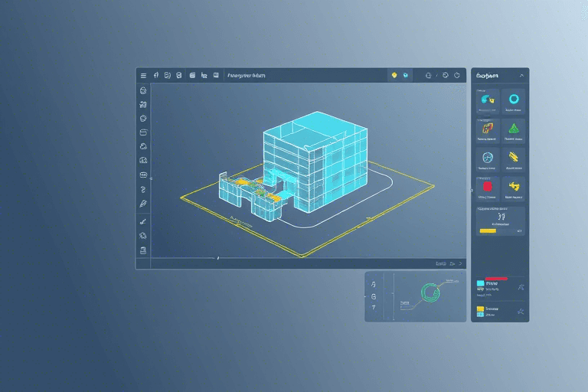This screenshot has width=588, height=392.
Task: Collapse the right panel using the header chevron
Action: click(521, 76)
